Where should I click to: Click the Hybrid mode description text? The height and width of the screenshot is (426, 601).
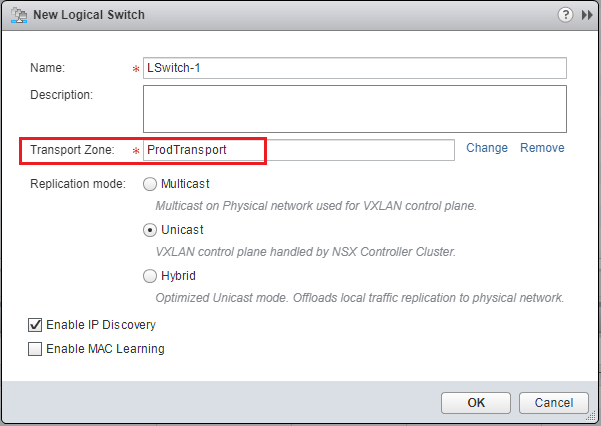(x=360, y=297)
